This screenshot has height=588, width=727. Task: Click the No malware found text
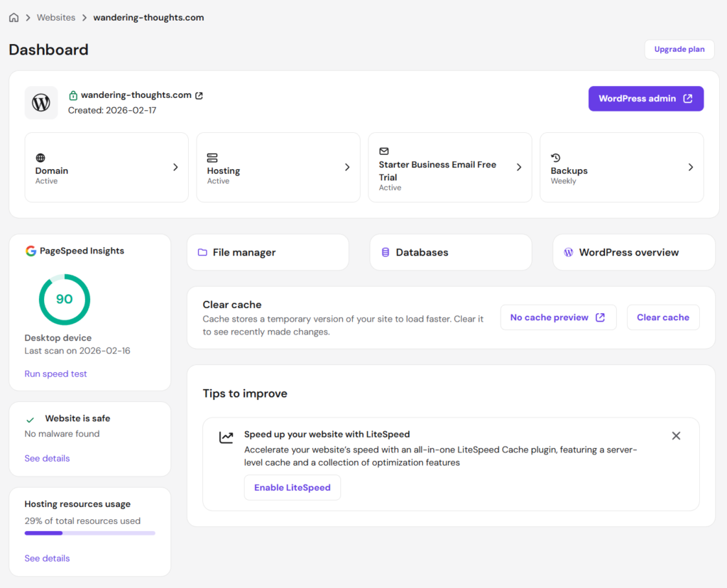tap(62, 434)
